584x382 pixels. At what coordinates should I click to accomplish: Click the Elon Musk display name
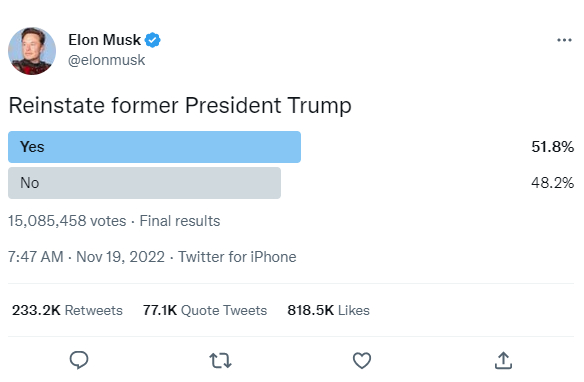[x=104, y=40]
